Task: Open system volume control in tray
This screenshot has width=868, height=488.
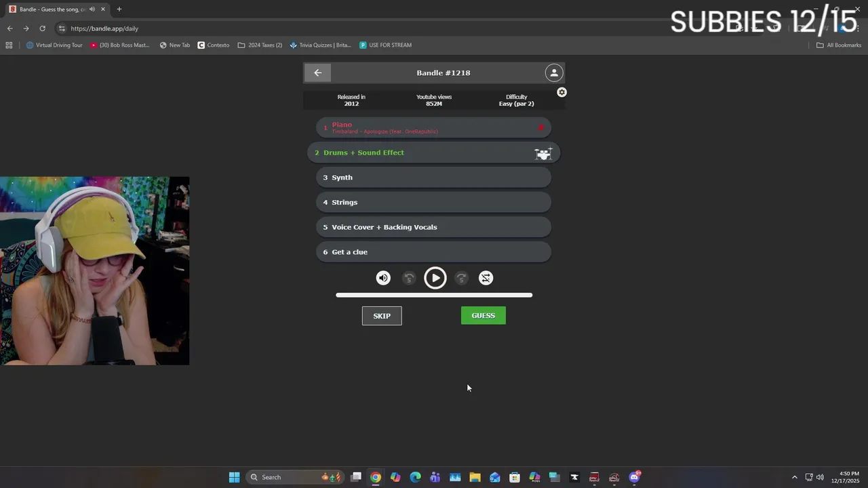Action: click(x=820, y=477)
